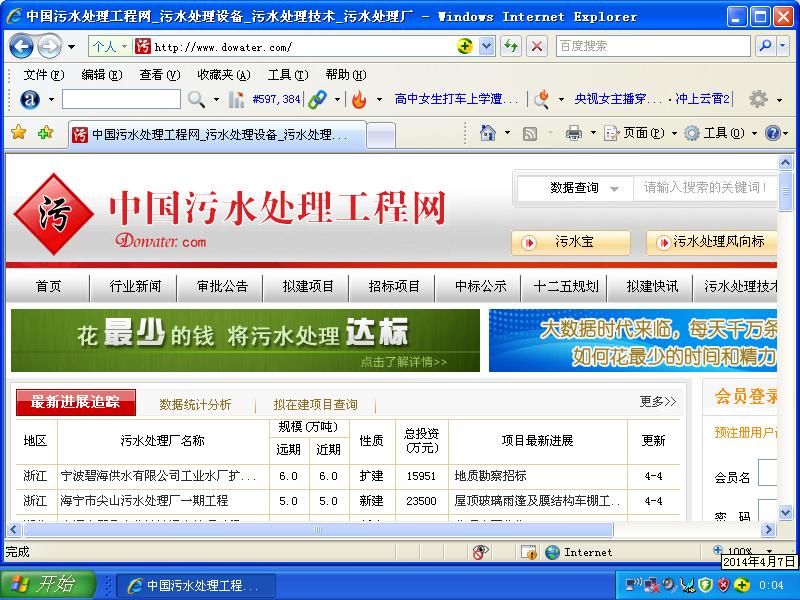The height and width of the screenshot is (600, 800).
Task: Open the 文件(F) menu
Action: pyautogui.click(x=44, y=75)
